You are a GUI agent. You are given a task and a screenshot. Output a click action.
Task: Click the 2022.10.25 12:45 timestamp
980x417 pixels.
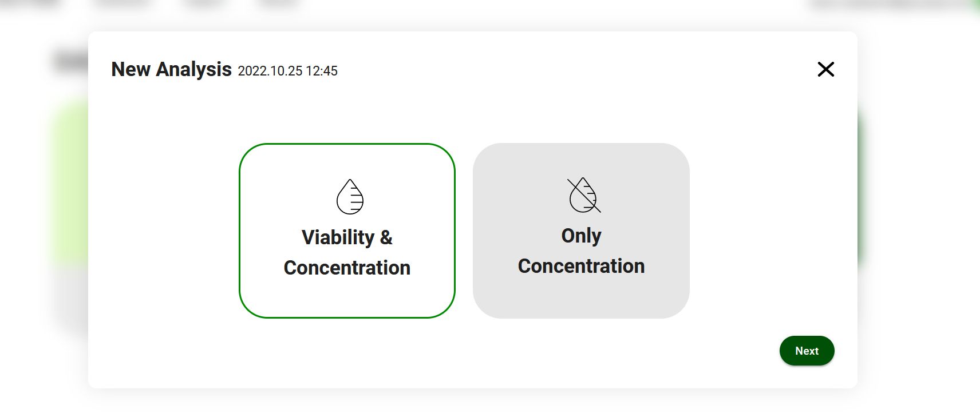tap(287, 71)
